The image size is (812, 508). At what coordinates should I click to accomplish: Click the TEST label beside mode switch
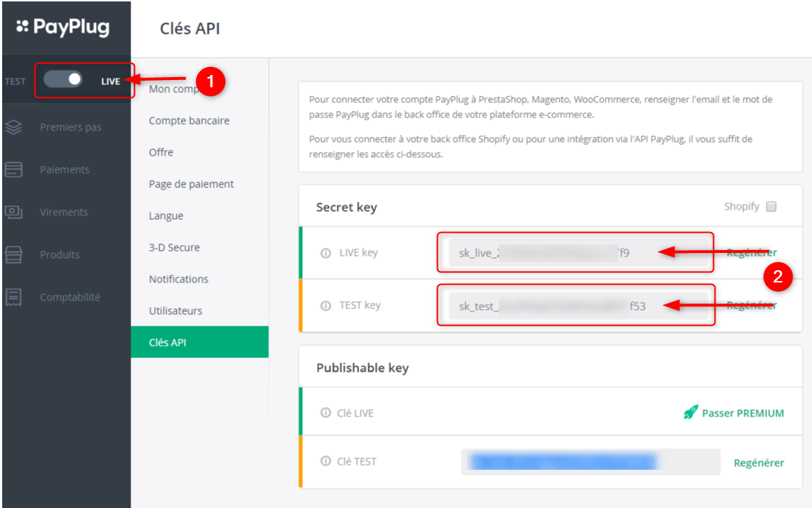(x=15, y=81)
